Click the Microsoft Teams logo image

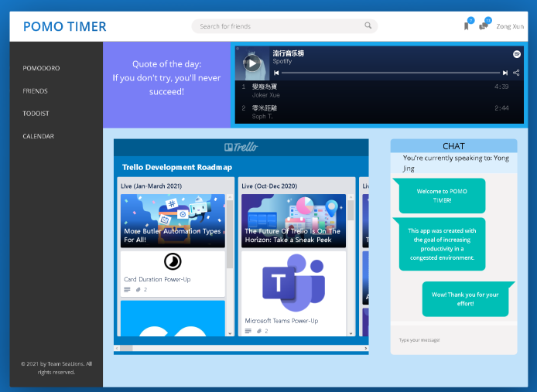293,283
